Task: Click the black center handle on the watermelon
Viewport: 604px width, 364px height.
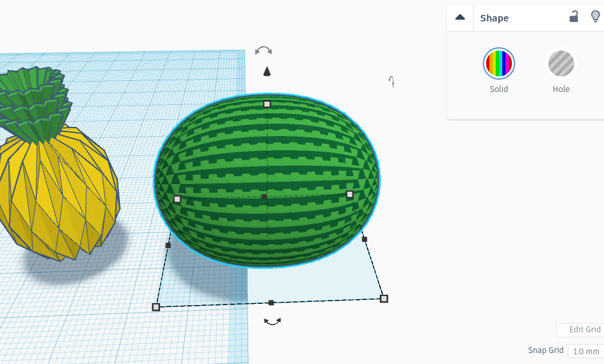Action: [x=264, y=197]
